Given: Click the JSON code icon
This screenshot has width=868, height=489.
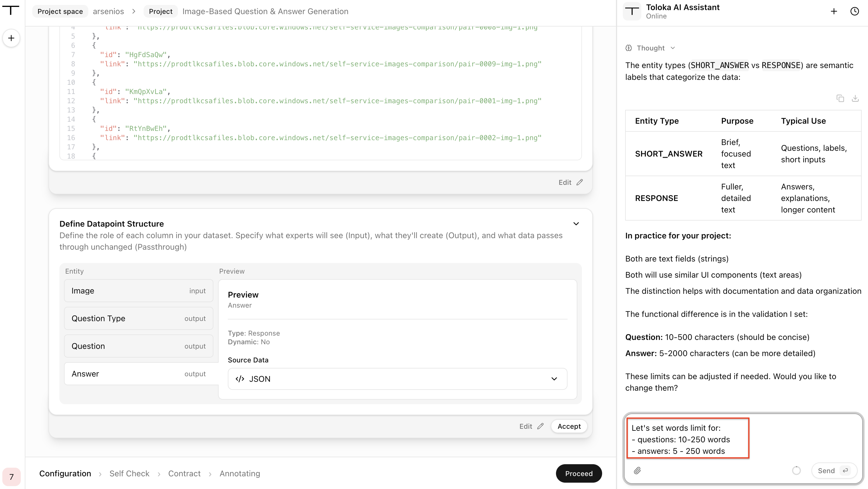Looking at the screenshot, I should pyautogui.click(x=240, y=379).
